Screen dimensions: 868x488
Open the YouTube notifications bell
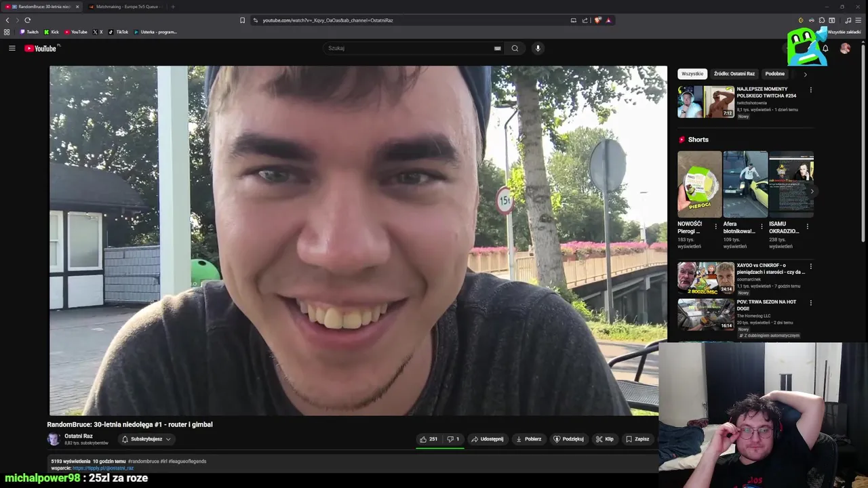tap(825, 48)
